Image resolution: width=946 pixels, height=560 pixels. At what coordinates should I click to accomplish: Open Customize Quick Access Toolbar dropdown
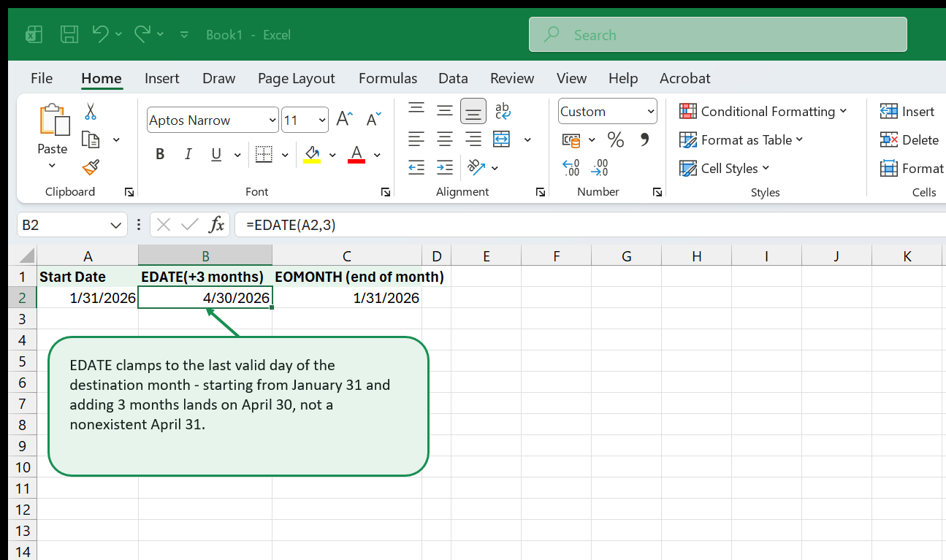tap(184, 34)
